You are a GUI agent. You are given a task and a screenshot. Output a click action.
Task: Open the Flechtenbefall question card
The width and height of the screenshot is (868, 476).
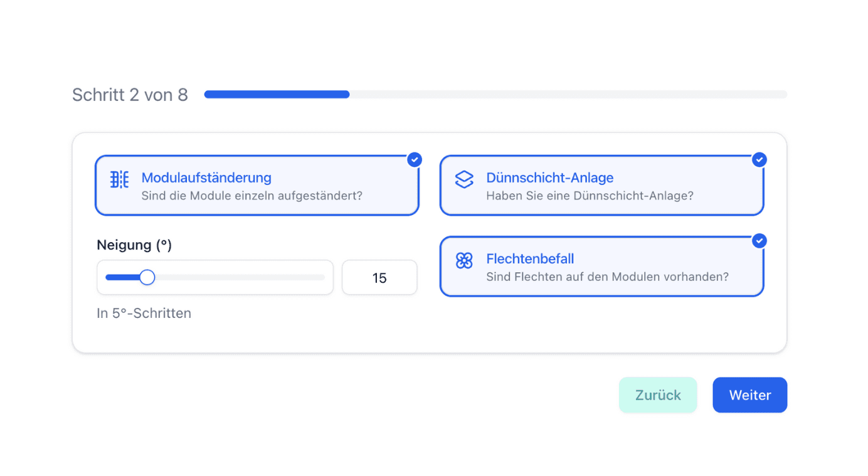click(x=601, y=266)
